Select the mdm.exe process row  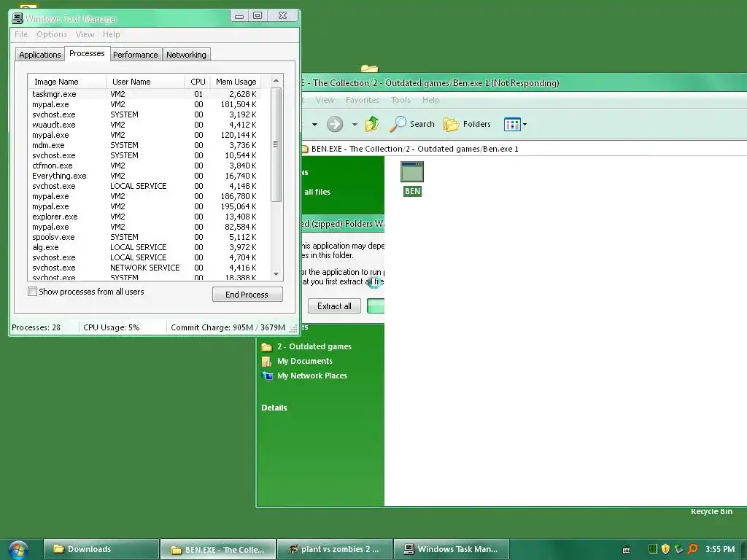[x=145, y=145]
